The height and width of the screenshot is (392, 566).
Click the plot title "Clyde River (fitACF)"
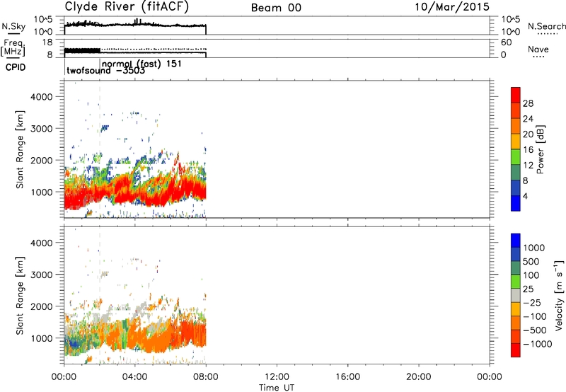(127, 6)
